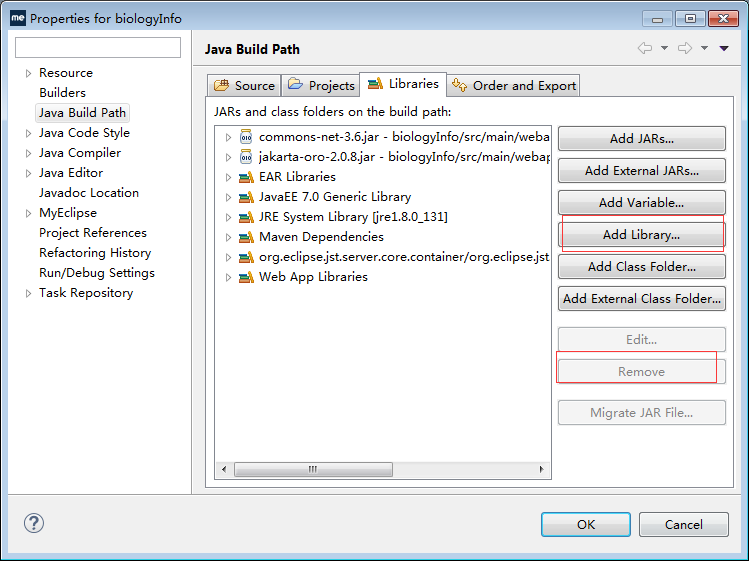749x561 pixels.
Task: Click the Add Library... button
Action: click(x=642, y=235)
